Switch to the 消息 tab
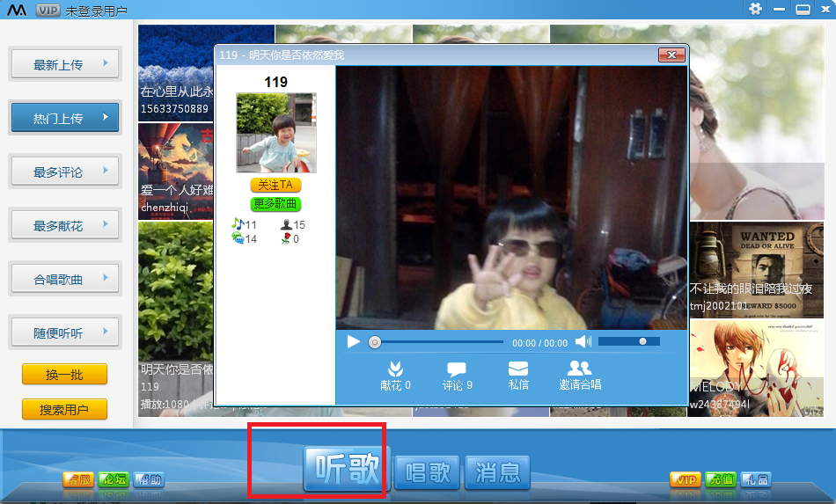The image size is (836, 504). [497, 473]
